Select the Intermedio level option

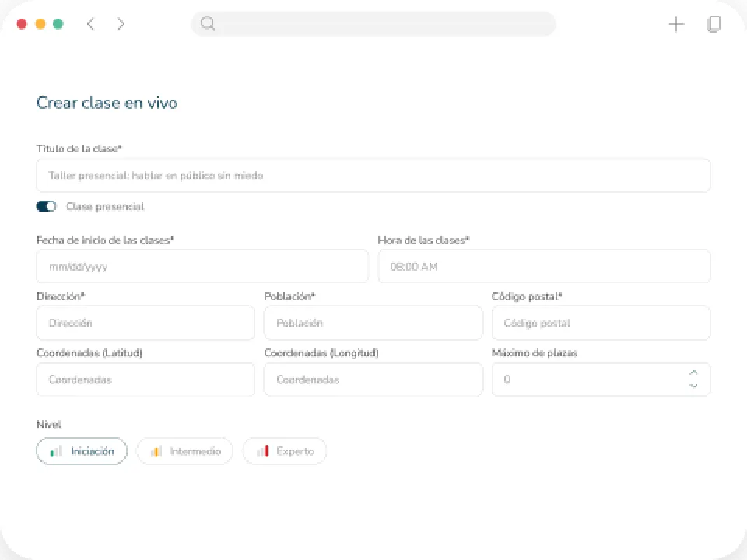point(185,451)
